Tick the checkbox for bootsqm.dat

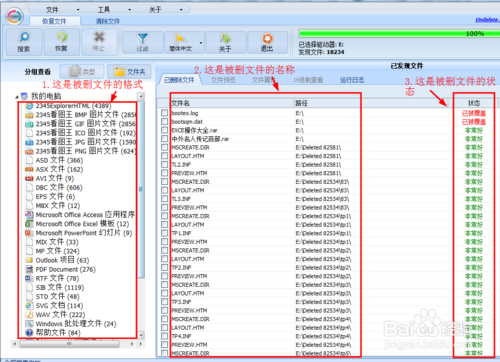[164, 121]
